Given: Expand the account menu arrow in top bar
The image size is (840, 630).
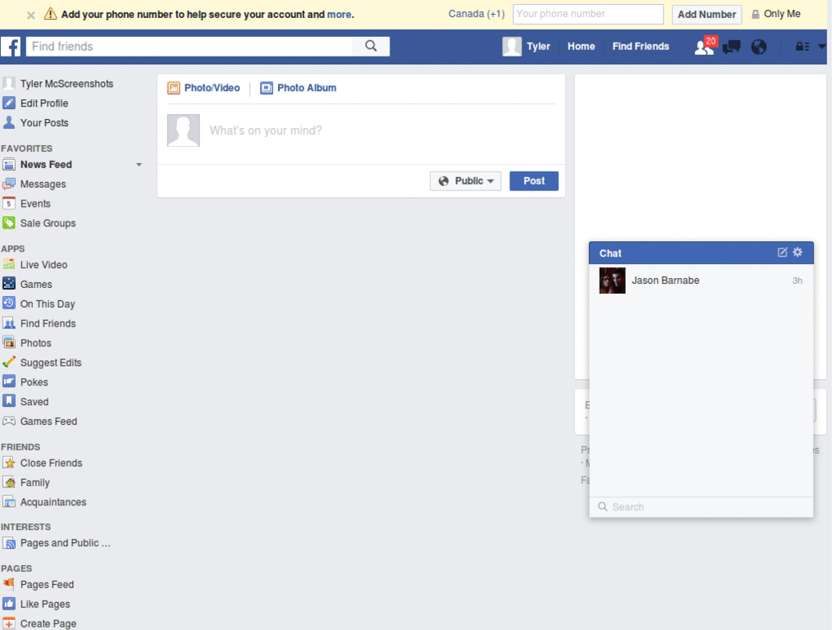Looking at the screenshot, I should [x=822, y=47].
